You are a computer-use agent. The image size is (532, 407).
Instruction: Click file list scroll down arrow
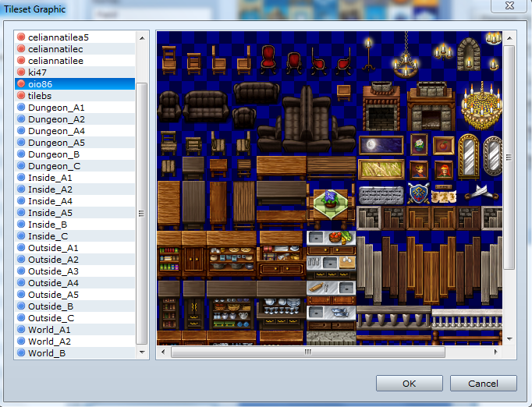[142, 352]
